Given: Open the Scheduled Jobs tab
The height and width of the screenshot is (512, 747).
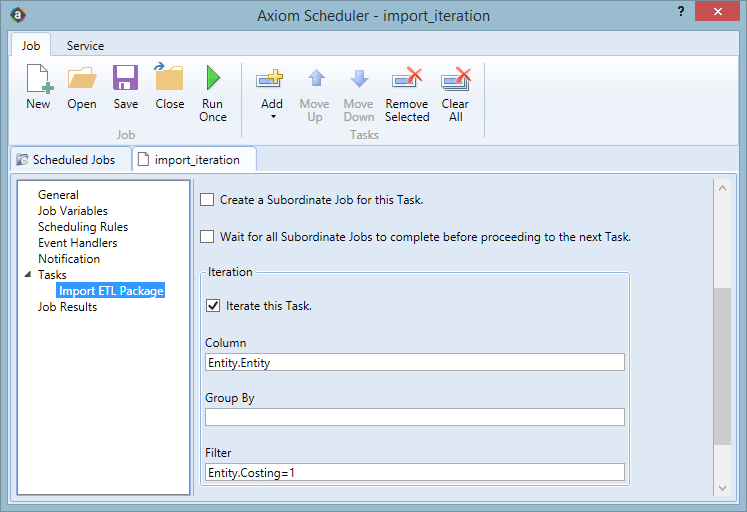Looking at the screenshot, I should point(71,160).
